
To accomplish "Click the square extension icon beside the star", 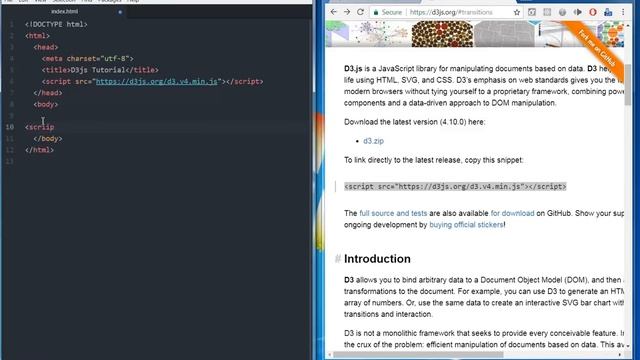I will point(532,12).
